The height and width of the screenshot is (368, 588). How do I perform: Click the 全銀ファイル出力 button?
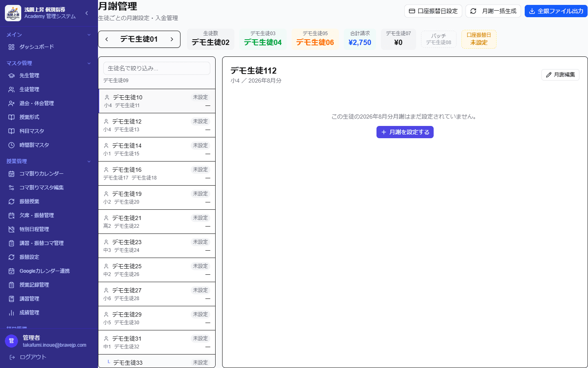556,11
